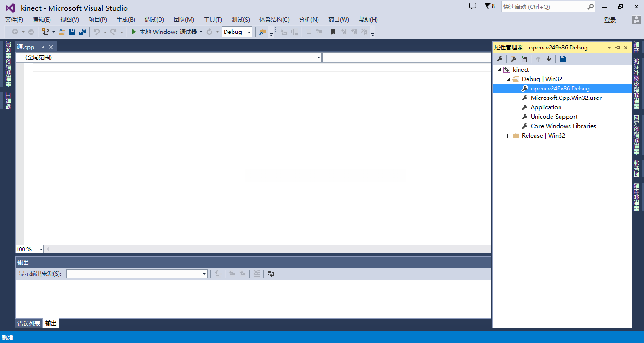This screenshot has height=343, width=644.
Task: Collapse the kinect project tree node
Action: [x=500, y=70]
